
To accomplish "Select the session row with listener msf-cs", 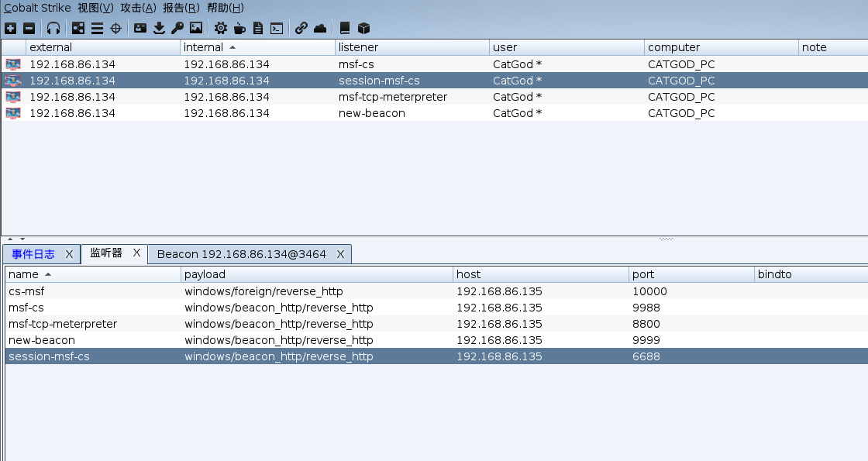I will [435, 64].
